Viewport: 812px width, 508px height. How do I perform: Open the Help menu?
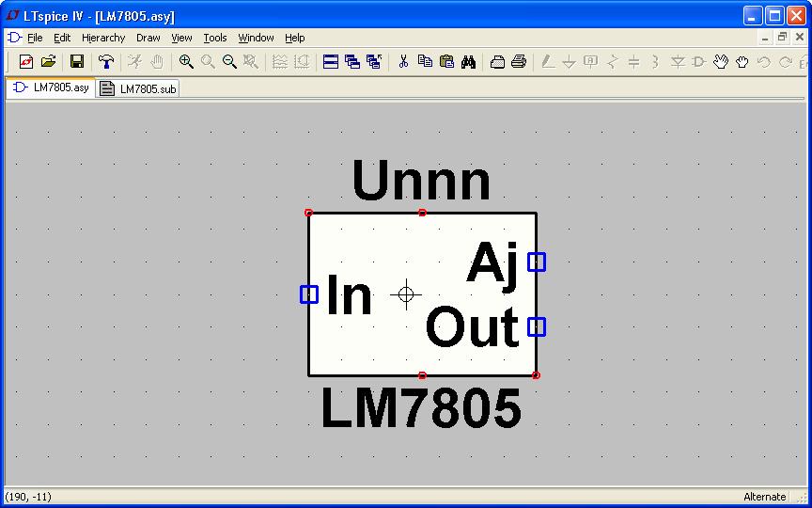coord(295,38)
